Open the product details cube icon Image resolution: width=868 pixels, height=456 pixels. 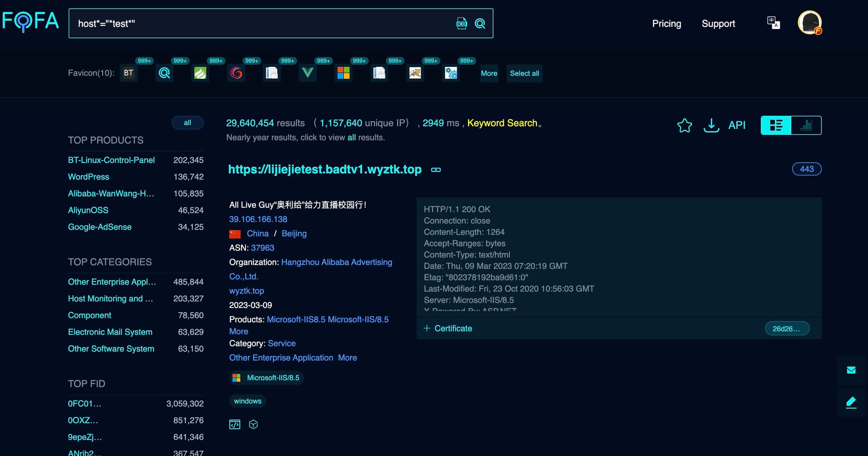click(x=253, y=424)
